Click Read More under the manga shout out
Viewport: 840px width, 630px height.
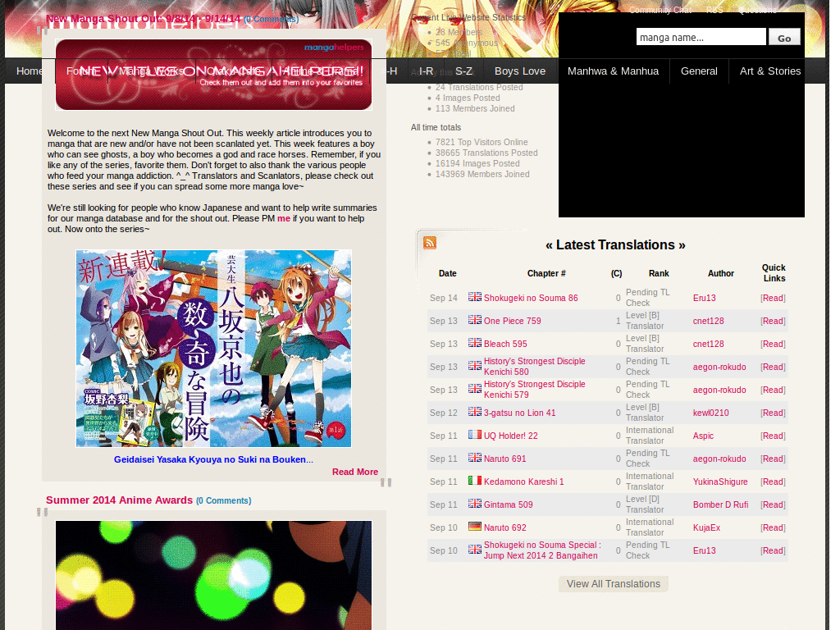[x=355, y=472]
